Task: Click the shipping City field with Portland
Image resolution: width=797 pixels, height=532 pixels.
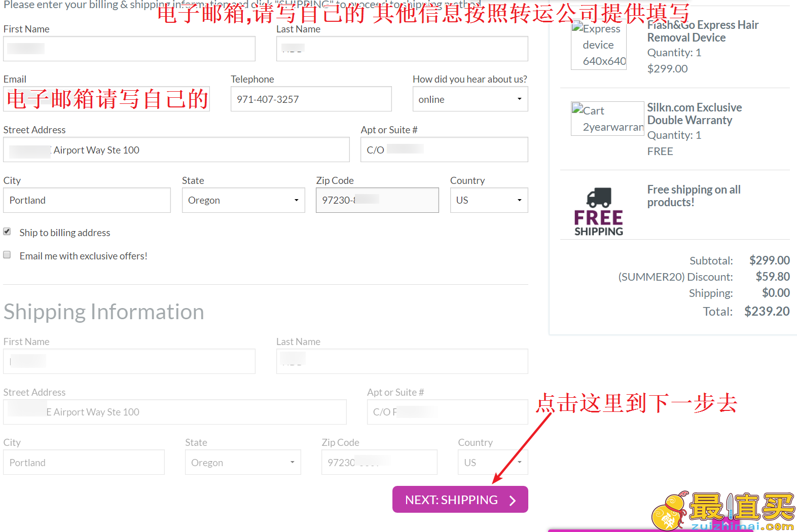Action: pos(84,462)
